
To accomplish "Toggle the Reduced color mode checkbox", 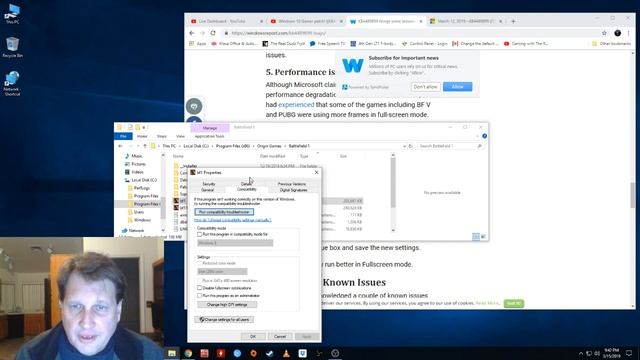I will 200,263.
